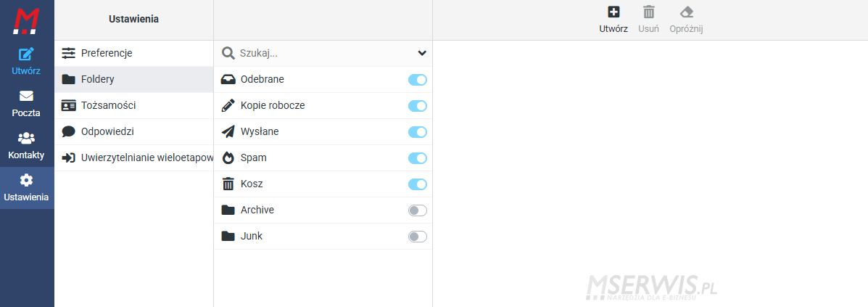Open Kontakty people icon
Viewport: 868px width, 307px height.
(x=26, y=138)
